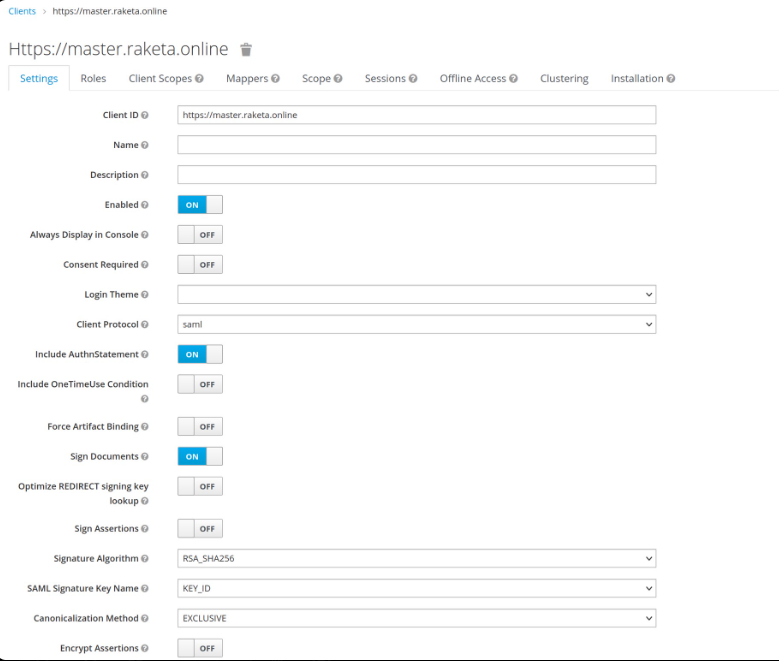The width and height of the screenshot is (779, 661).
Task: Open Client Protocol dropdown showing saml
Action: (417, 325)
